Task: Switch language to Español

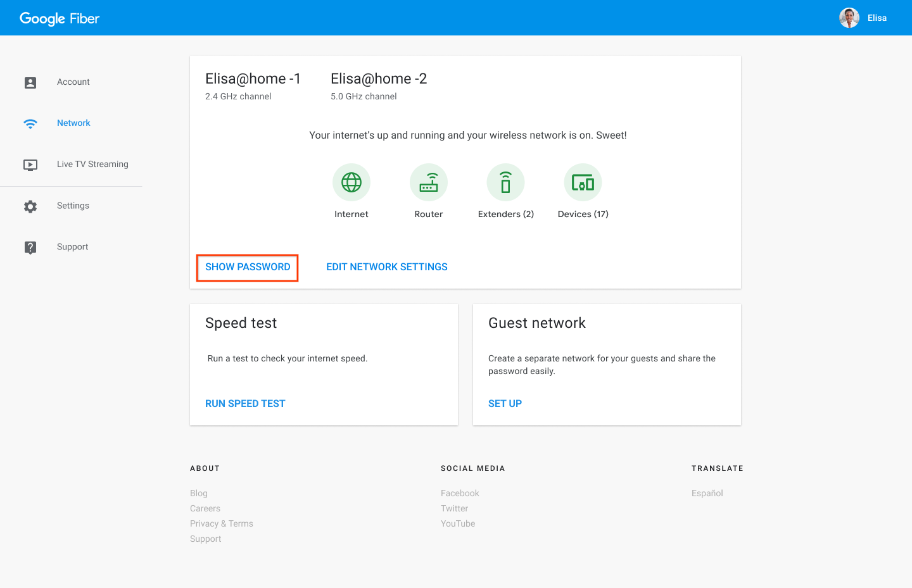Action: pyautogui.click(x=707, y=493)
